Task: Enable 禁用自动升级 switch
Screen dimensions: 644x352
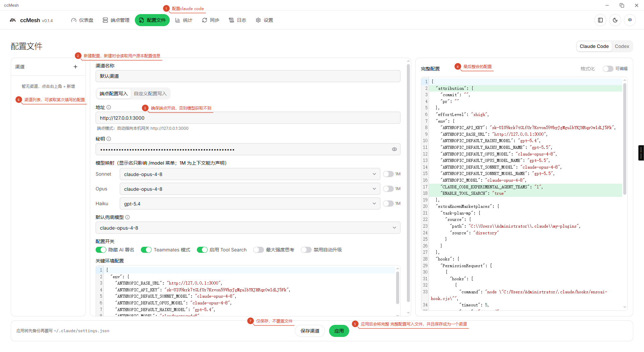Action: 306,250
